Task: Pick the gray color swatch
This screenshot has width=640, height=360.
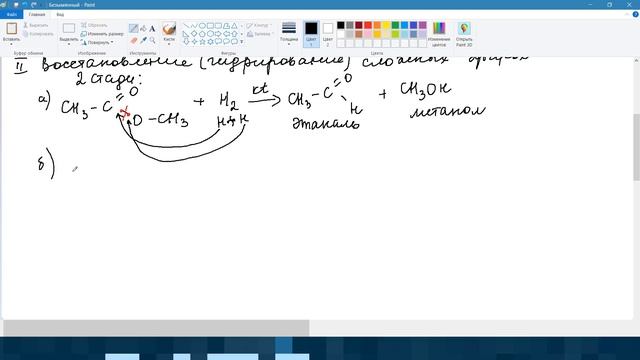Action: [350, 25]
